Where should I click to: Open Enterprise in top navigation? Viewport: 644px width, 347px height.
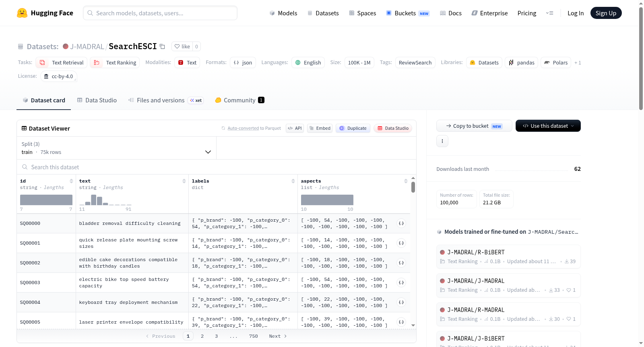click(489, 13)
